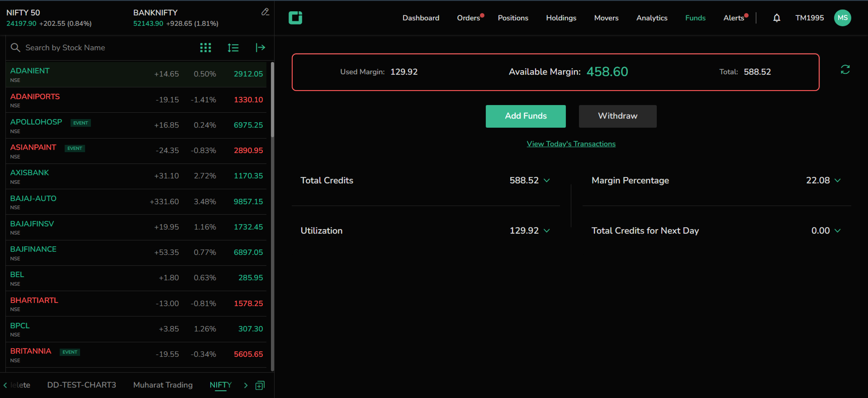
Task: Switch watchlist to grid view icon
Action: tap(205, 48)
